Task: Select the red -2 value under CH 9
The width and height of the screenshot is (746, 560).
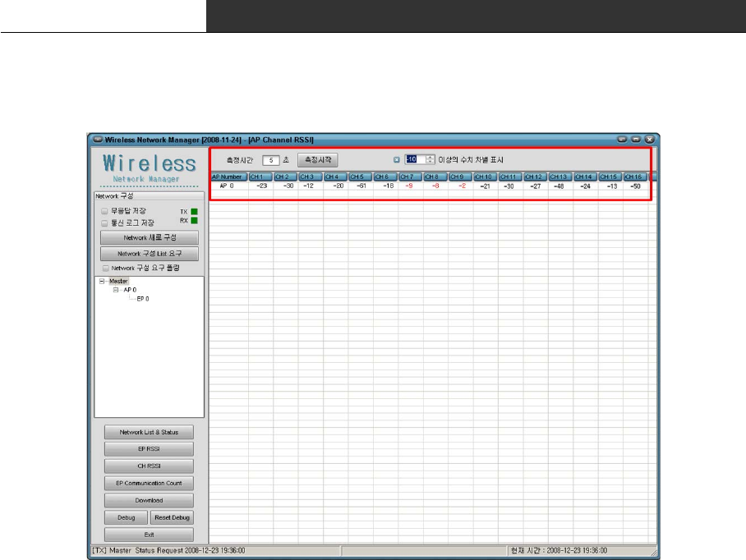Action: 462,186
